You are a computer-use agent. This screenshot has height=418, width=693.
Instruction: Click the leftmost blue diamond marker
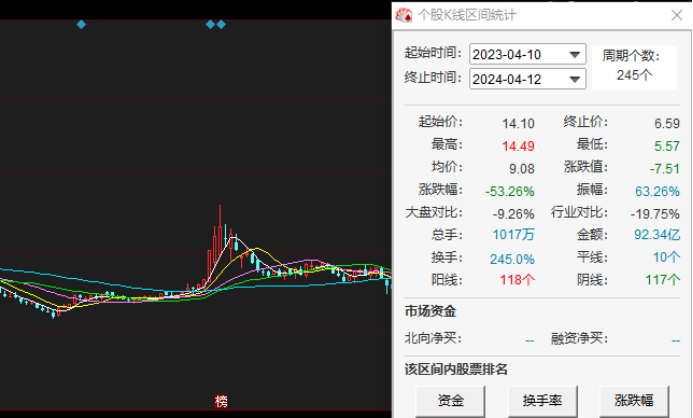[81, 24]
